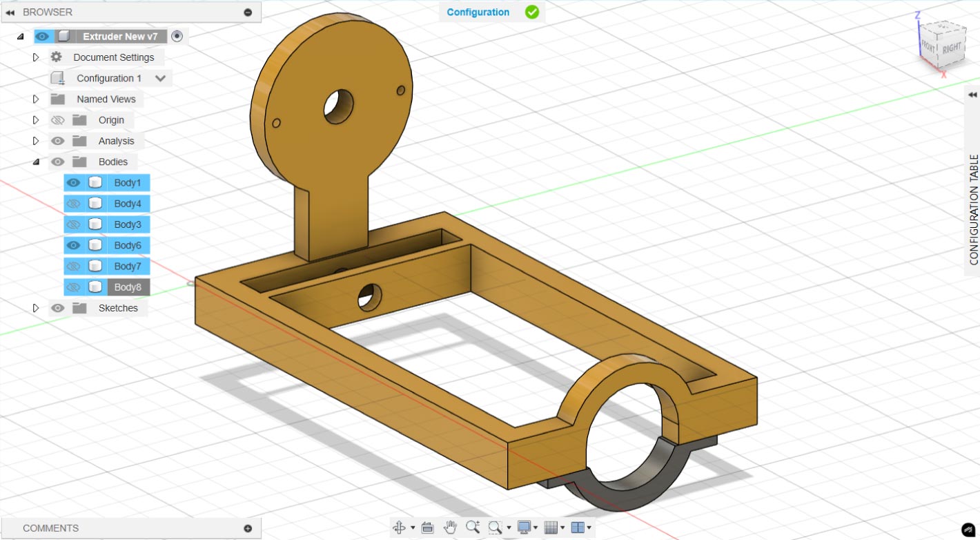Collapse the Extruder New v7 root node
This screenshot has width=980, height=540.
click(19, 37)
